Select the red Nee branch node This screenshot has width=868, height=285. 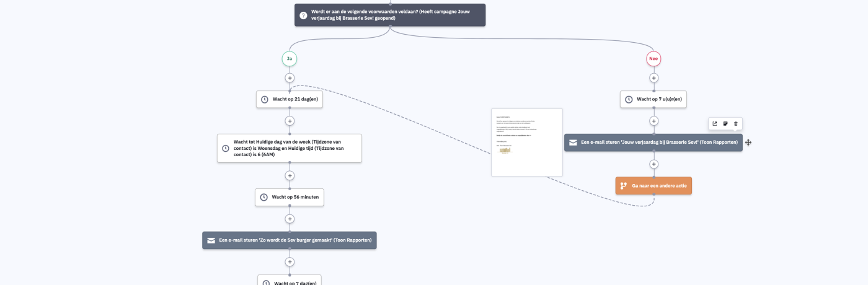pos(653,59)
